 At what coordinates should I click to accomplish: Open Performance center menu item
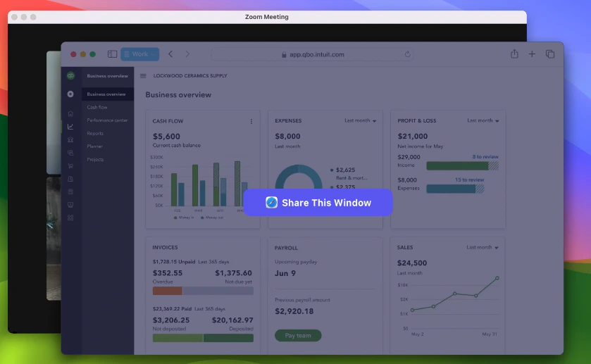coord(107,120)
